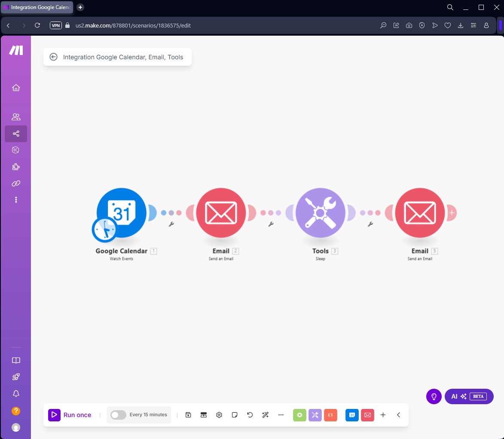Image resolution: width=504 pixels, height=439 pixels.
Task: Open the browser easy setup menu icon
Action: (473, 25)
